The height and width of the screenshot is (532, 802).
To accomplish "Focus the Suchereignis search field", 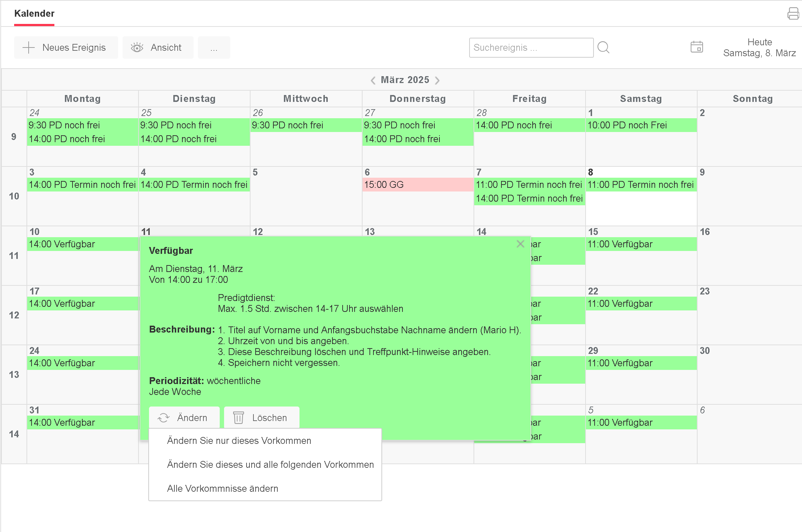I will click(531, 48).
